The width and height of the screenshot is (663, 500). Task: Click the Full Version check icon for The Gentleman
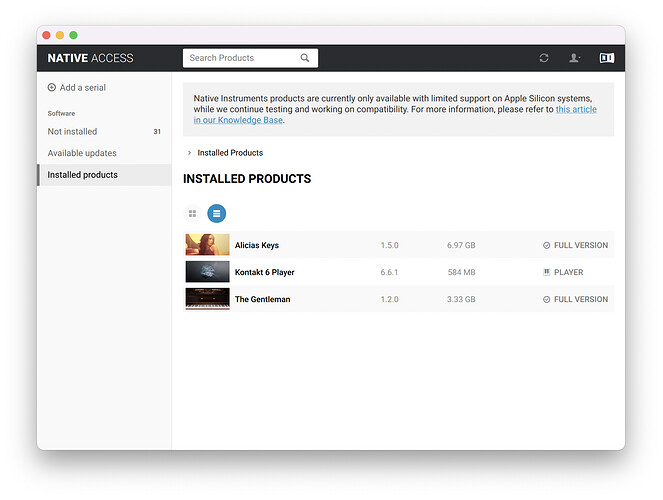point(546,299)
